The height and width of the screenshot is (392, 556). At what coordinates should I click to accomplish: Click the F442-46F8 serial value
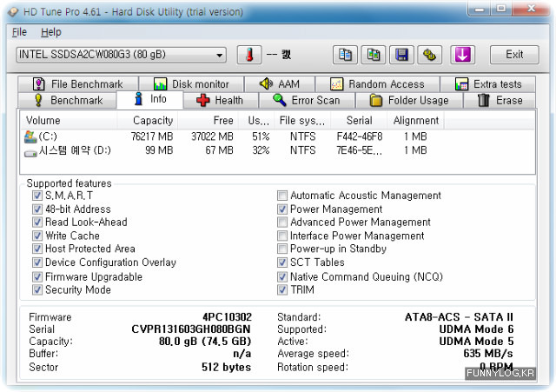tap(359, 136)
